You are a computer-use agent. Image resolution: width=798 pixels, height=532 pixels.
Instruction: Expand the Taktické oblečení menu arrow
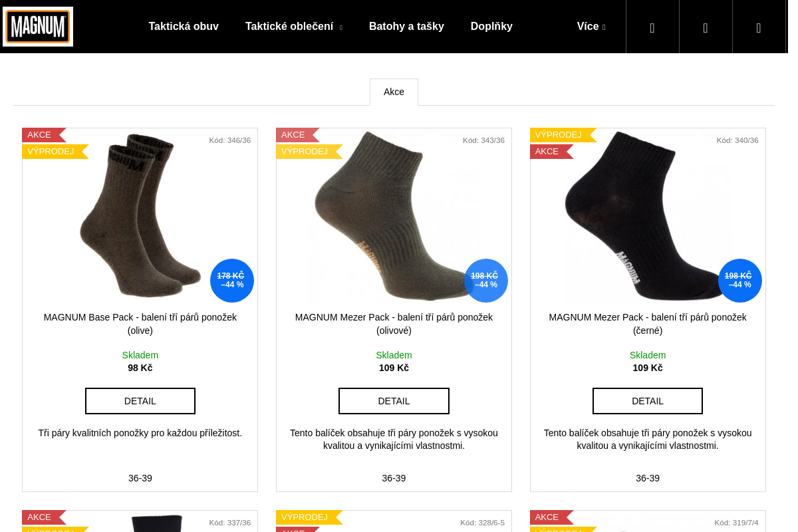tap(341, 28)
